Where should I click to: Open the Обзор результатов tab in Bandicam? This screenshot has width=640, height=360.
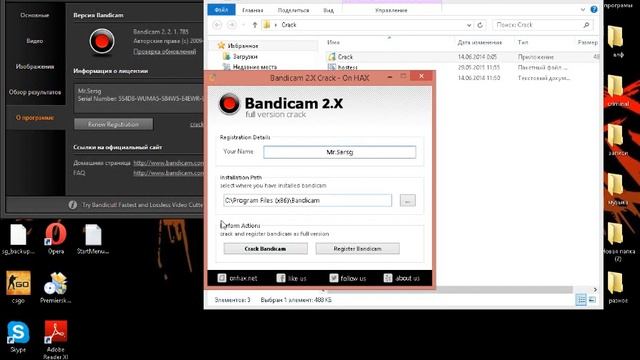35,92
